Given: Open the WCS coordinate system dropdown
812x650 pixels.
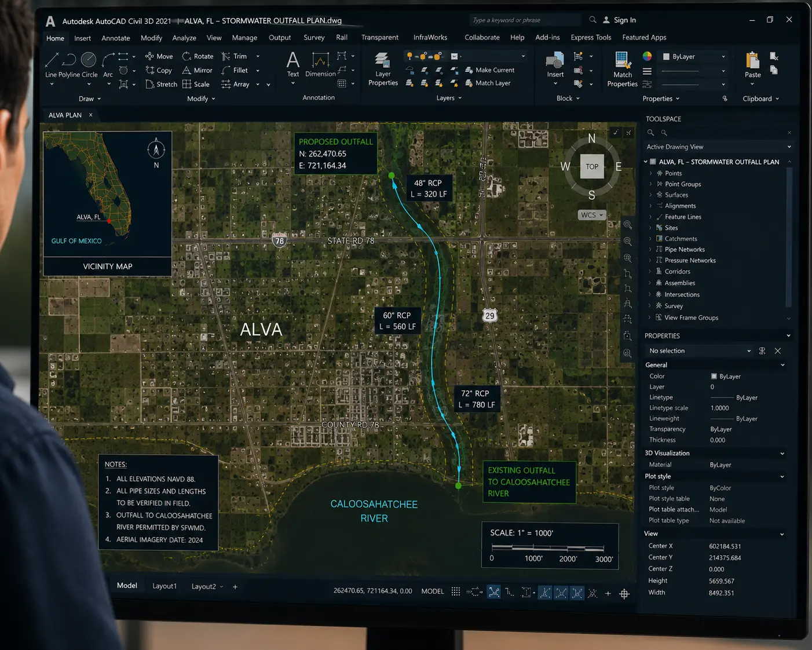Looking at the screenshot, I should click(x=592, y=215).
